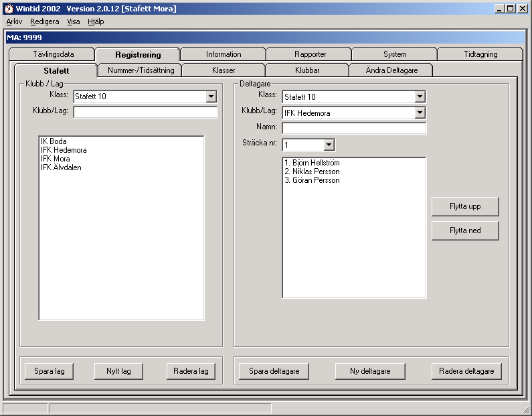Switch to the Klasser sub-tab
Viewport: 532px width, 416px height.
[224, 70]
